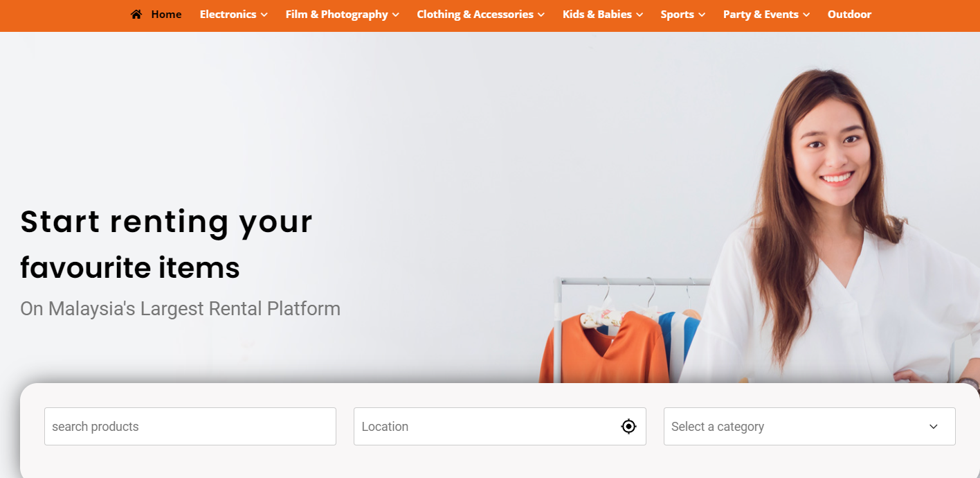
Task: Focus the search products field
Action: (190, 427)
